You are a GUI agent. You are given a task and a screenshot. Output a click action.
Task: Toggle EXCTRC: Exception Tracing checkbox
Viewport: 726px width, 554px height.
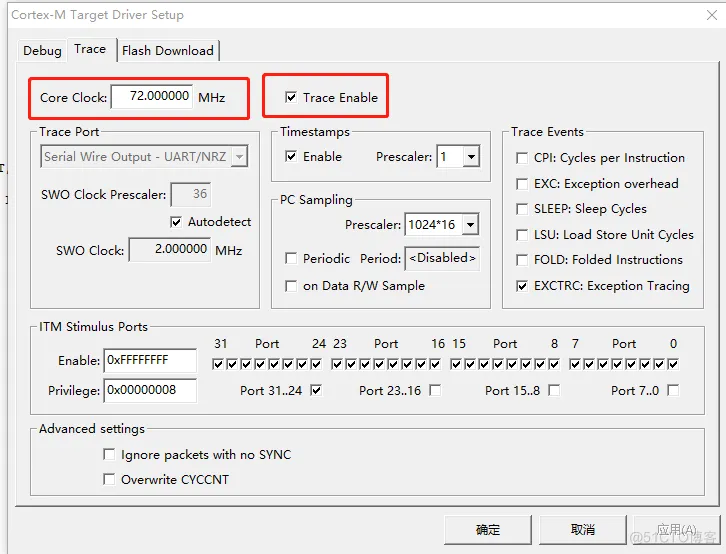coord(522,286)
